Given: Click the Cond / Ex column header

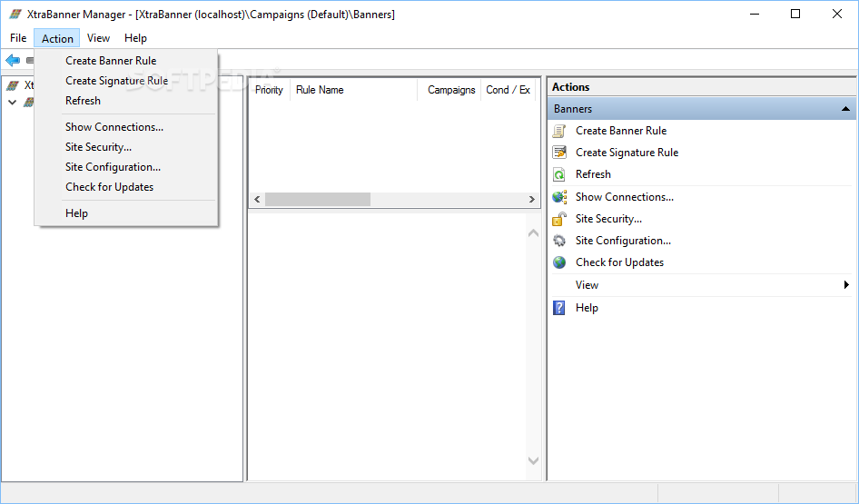Looking at the screenshot, I should click(508, 90).
